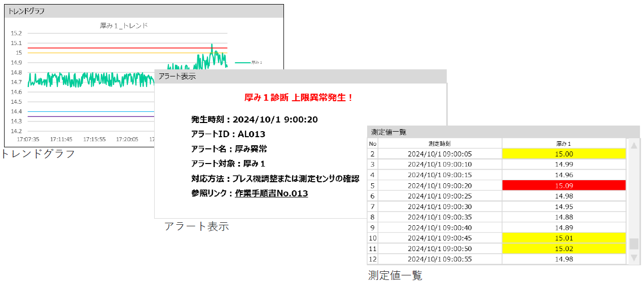The image size is (644, 284).
Task: Click the yellow 15.02 cell in row 11
Action: click(x=564, y=249)
